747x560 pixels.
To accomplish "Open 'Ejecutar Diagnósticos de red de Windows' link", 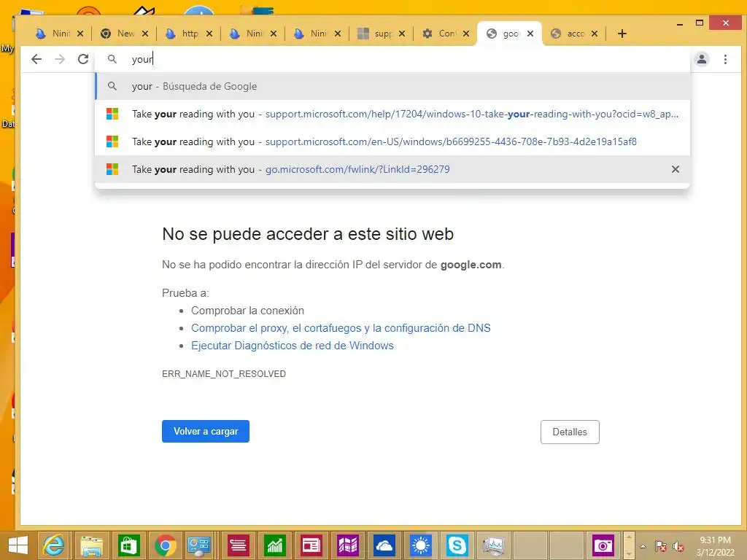I will 292,346.
